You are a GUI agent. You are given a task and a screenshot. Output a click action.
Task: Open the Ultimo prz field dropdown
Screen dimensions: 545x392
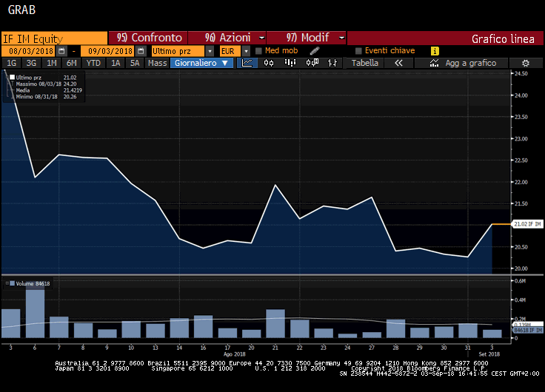[x=210, y=51]
